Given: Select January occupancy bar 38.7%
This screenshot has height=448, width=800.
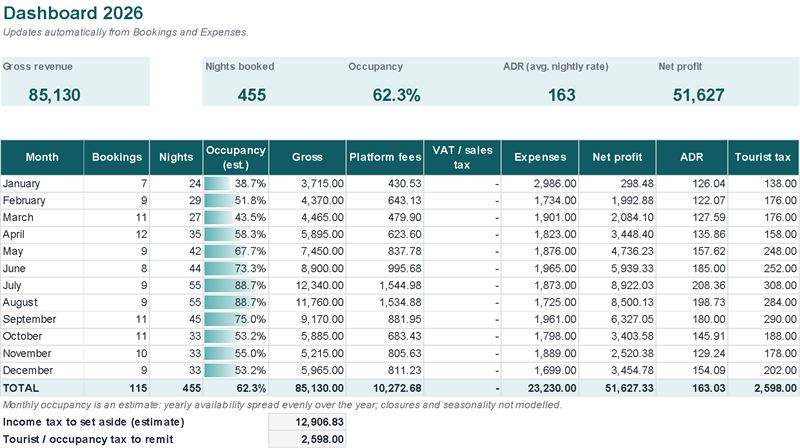Looking at the screenshot, I should [x=236, y=184].
